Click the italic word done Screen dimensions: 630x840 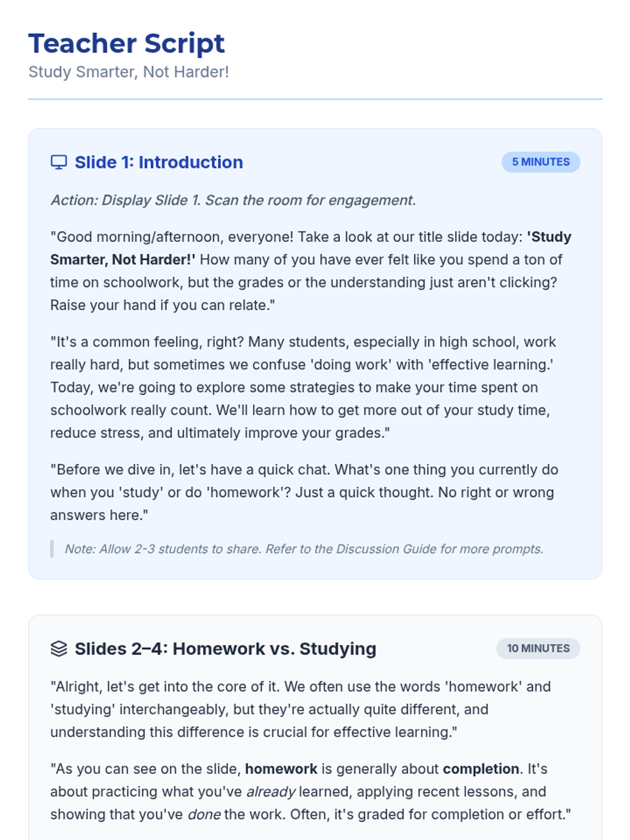(x=204, y=815)
